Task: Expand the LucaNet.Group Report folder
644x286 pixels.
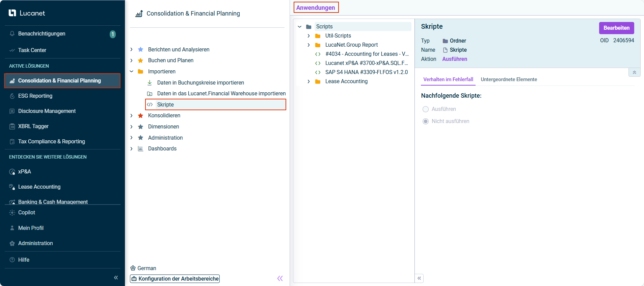Action: pyautogui.click(x=308, y=45)
